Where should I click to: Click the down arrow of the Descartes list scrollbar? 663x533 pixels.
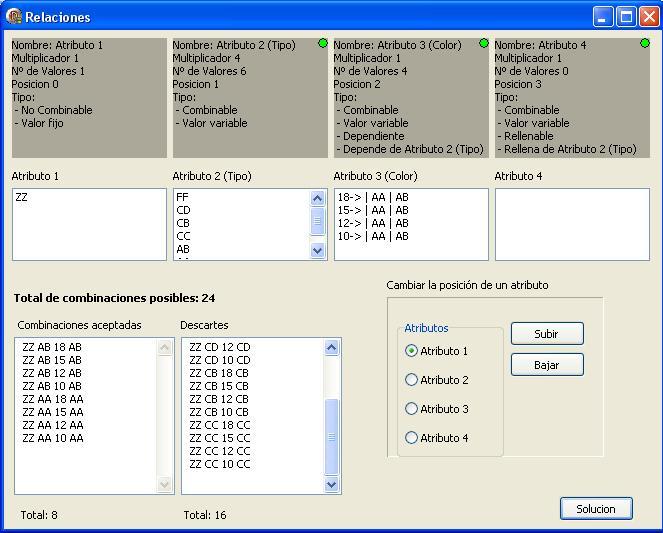332,484
